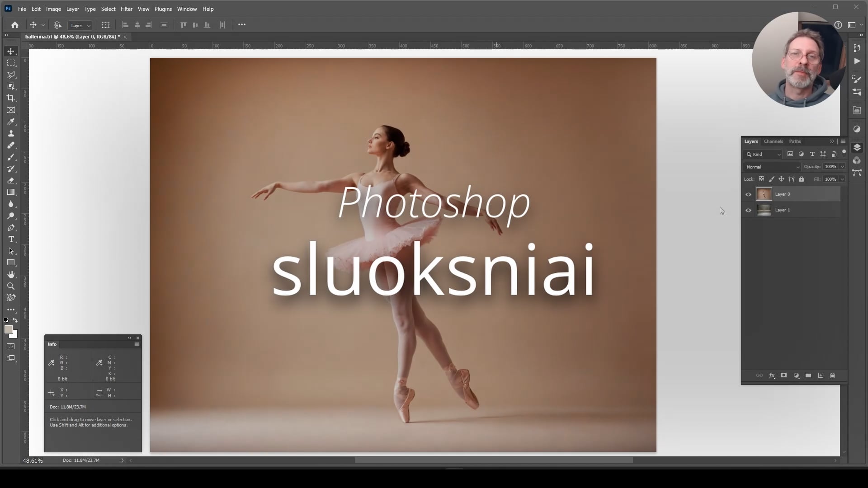The height and width of the screenshot is (488, 868).
Task: Toggle type layer filter icon
Action: tap(812, 154)
